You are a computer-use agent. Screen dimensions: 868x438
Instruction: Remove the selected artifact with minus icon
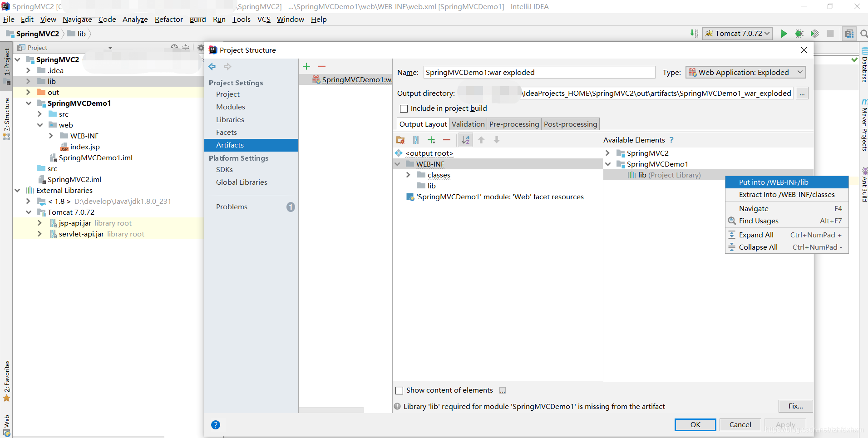(322, 66)
